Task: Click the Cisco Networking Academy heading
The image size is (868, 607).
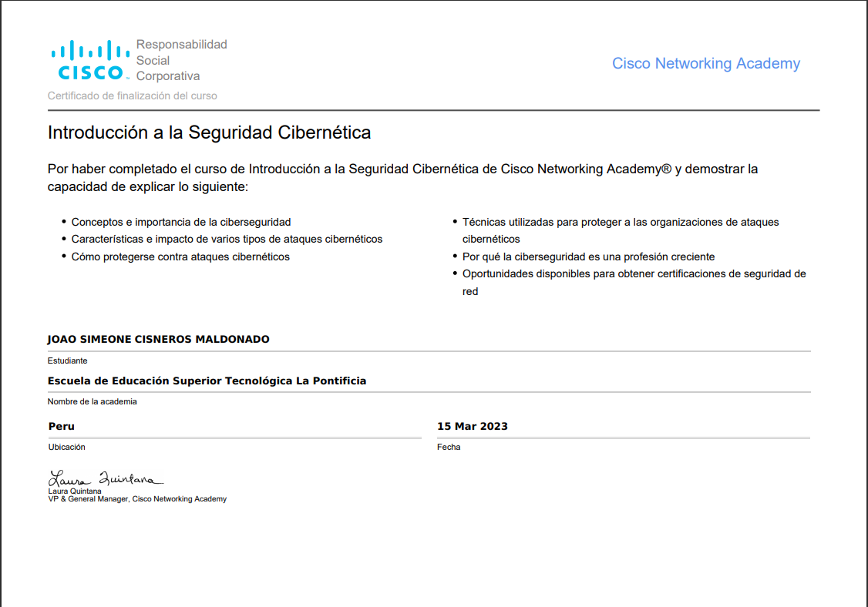Action: tap(706, 64)
